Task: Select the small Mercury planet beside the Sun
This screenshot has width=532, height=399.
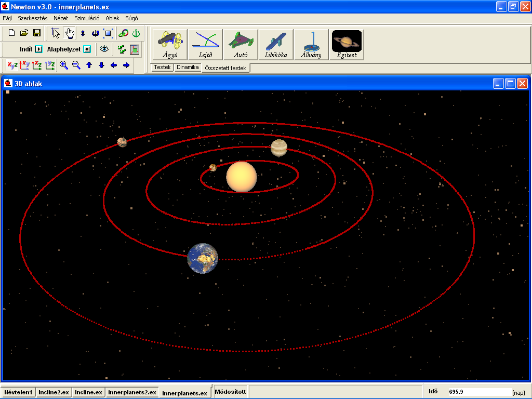Action: pyautogui.click(x=212, y=168)
